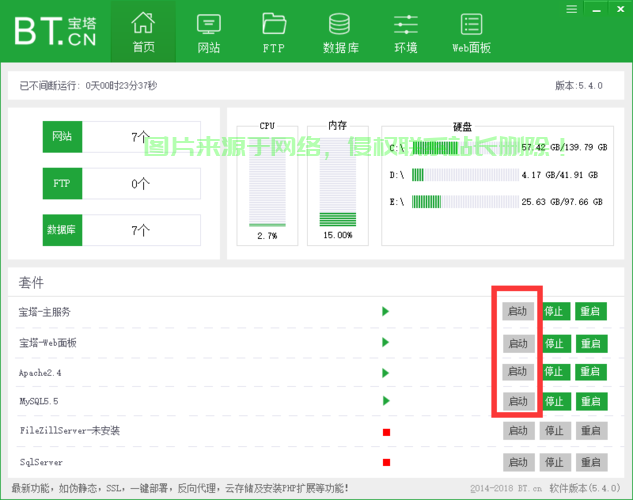Click the 2014-2018 BT.cn footer link

[x=506, y=488]
